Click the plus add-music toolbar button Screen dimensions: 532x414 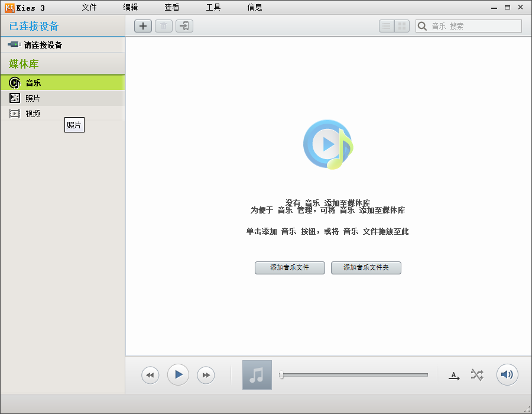pos(143,26)
